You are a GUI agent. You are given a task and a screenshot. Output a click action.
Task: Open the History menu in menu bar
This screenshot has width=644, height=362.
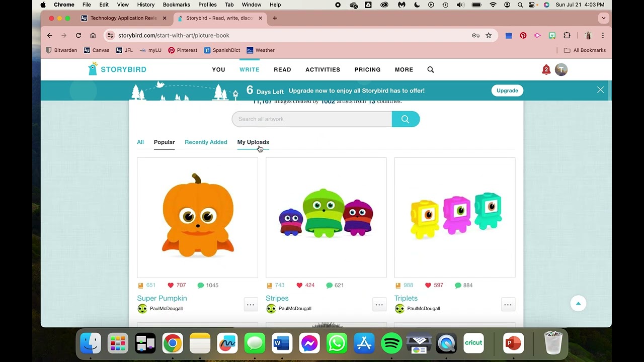coord(146,5)
